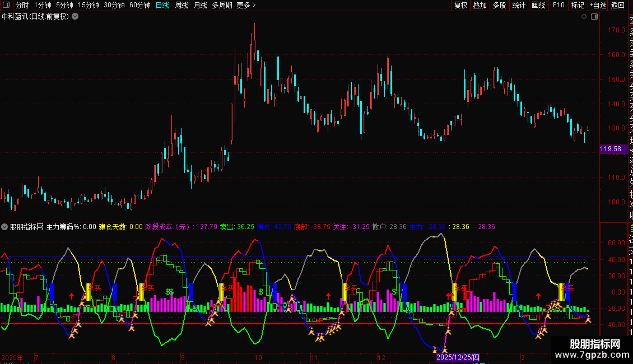Viewport: 633px width, 364px height.
Task: Click the 建仓天数: 0.00 label
Action: [120, 227]
